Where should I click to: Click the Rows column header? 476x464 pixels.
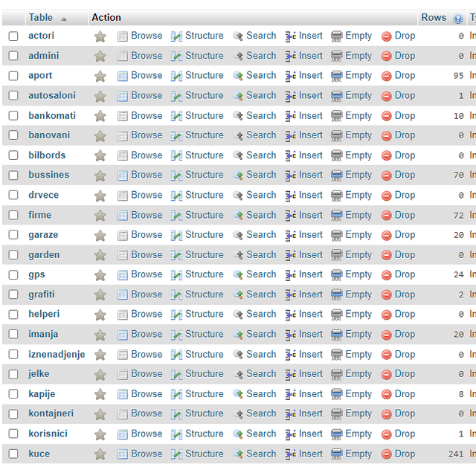(x=434, y=18)
